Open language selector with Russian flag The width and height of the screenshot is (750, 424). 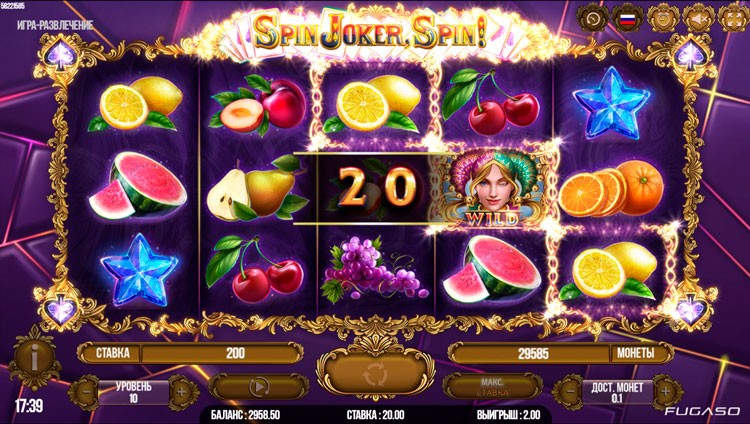[627, 18]
